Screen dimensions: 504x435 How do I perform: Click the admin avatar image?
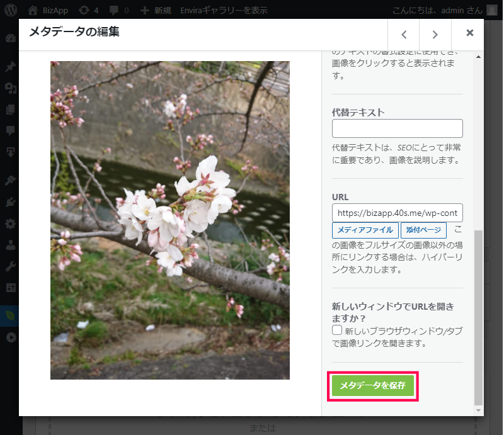pos(492,10)
